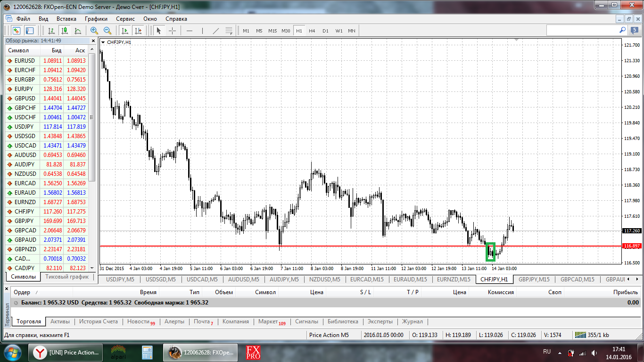The width and height of the screenshot is (644, 362).
Task: Select the horizontal line drawing tool
Action: click(190, 31)
